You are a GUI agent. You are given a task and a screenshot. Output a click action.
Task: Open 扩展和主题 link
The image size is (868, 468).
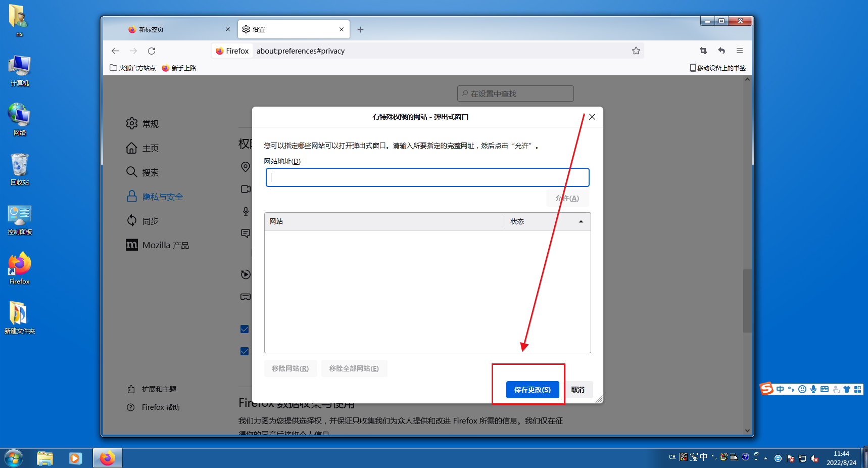152,389
